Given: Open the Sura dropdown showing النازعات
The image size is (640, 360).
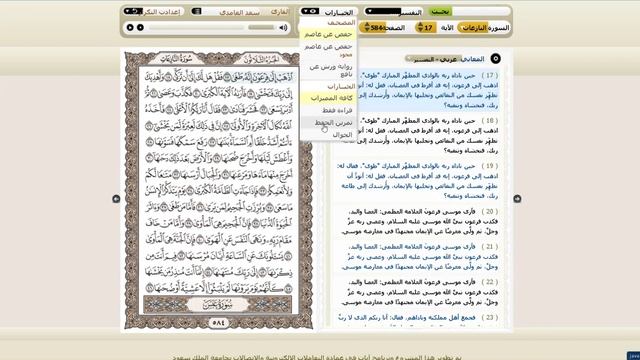Looking at the screenshot, I should 473,28.
